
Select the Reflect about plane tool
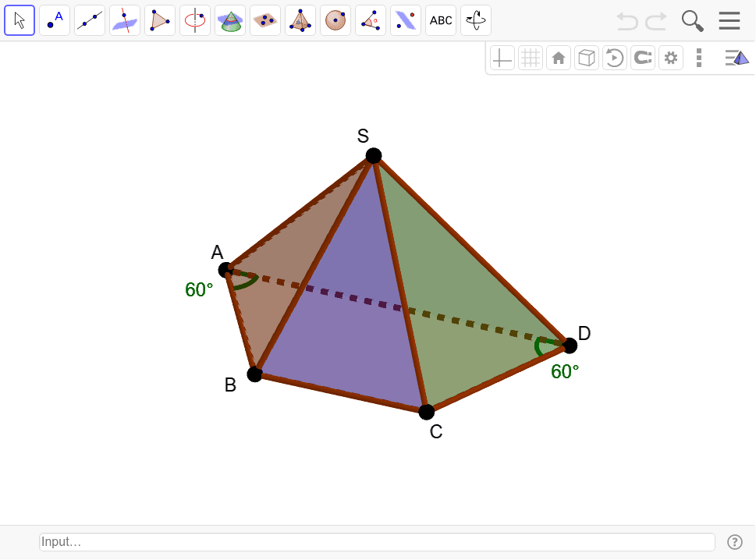tap(406, 20)
